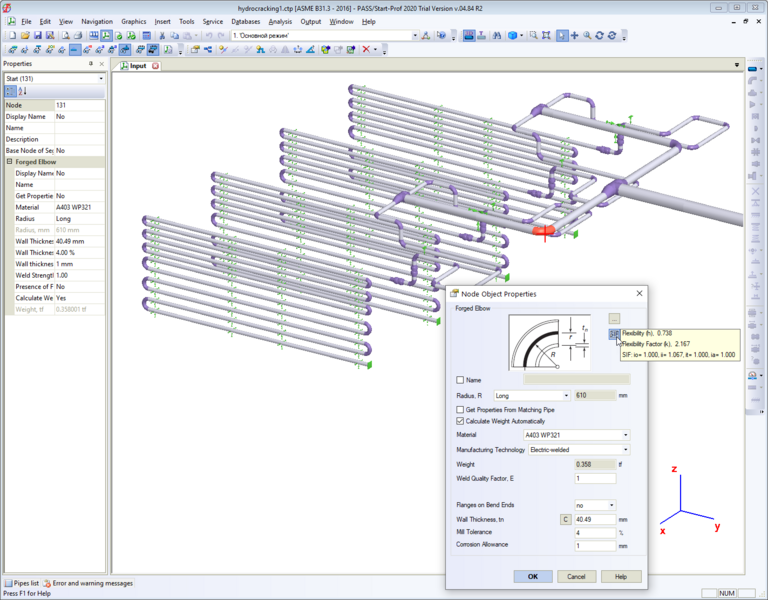Screen dimensions: 768x600
Task: Open the Material A403 WP321 dropdown
Action: pyautogui.click(x=625, y=435)
